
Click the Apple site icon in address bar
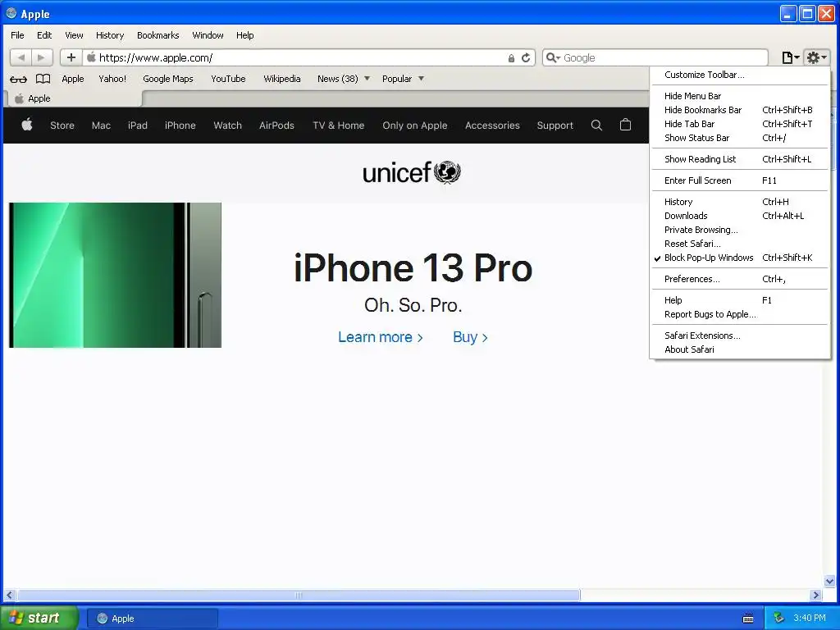point(92,57)
